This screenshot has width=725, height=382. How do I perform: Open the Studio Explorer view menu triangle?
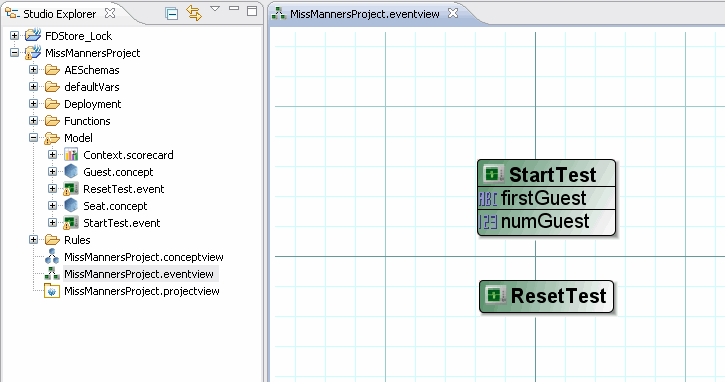(215, 8)
